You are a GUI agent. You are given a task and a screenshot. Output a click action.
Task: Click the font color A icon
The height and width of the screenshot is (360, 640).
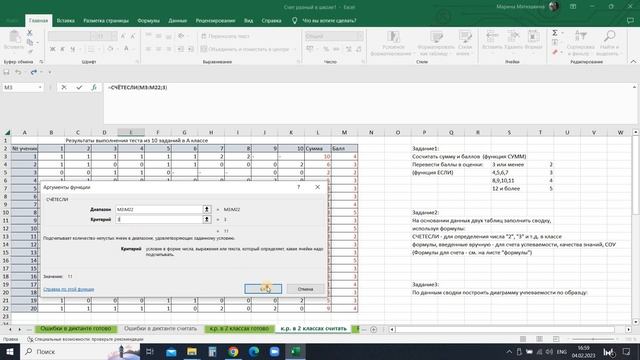[x=126, y=49]
